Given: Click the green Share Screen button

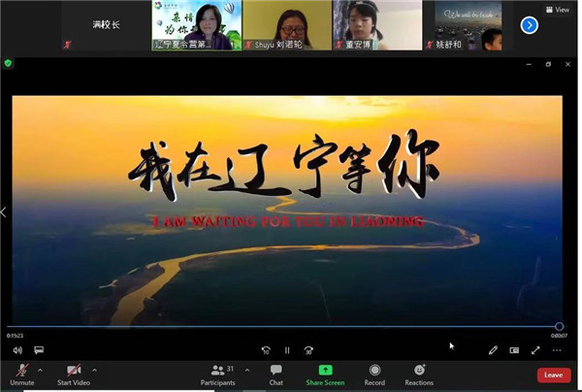Looking at the screenshot, I should [325, 375].
